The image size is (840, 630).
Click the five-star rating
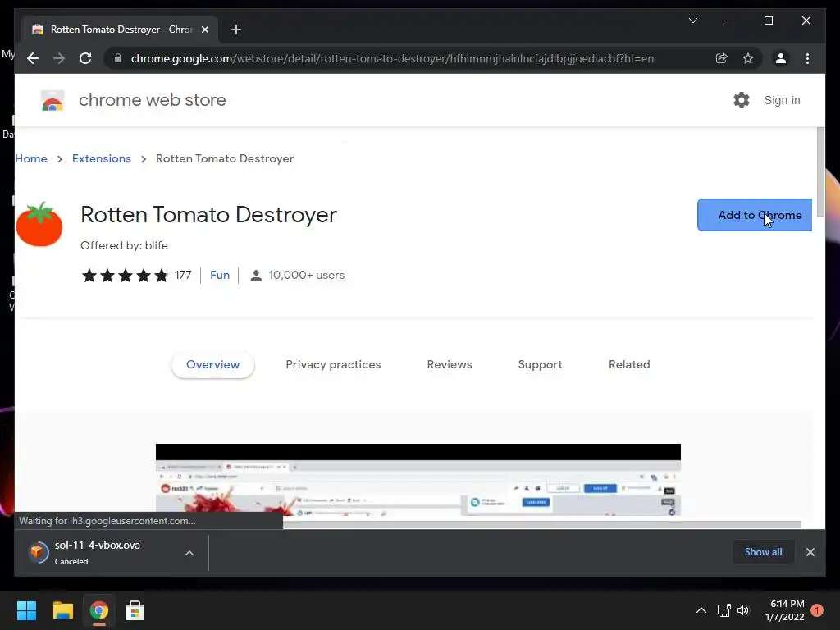(125, 276)
